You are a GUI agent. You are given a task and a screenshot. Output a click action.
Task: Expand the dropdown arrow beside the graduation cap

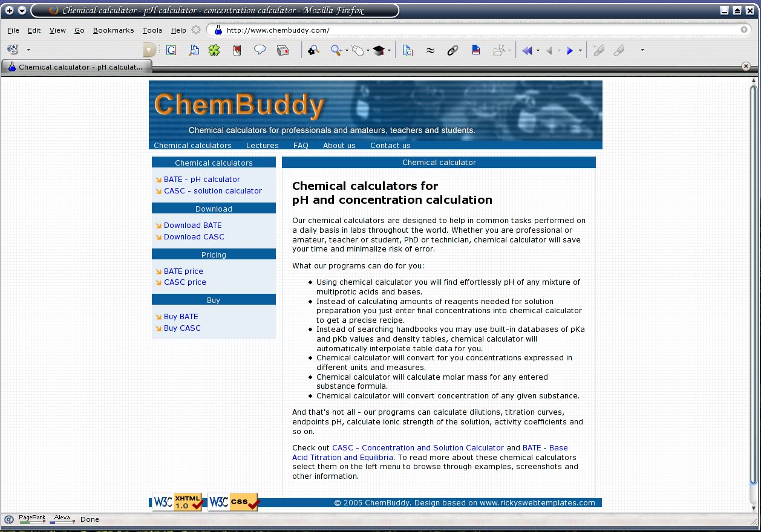tap(389, 51)
